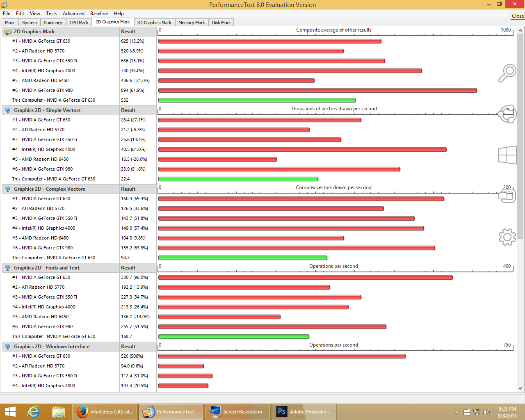Switch to the Firefox taskbar window
This screenshot has height=420, width=525.
click(105, 412)
